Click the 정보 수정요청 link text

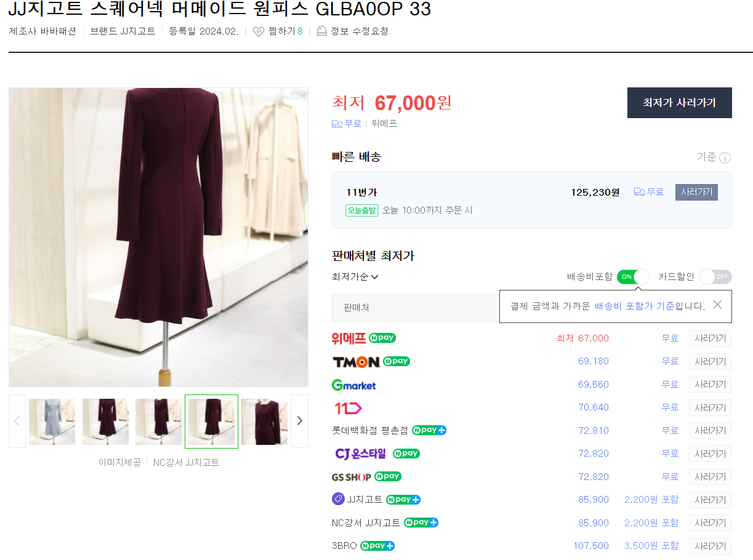[360, 31]
